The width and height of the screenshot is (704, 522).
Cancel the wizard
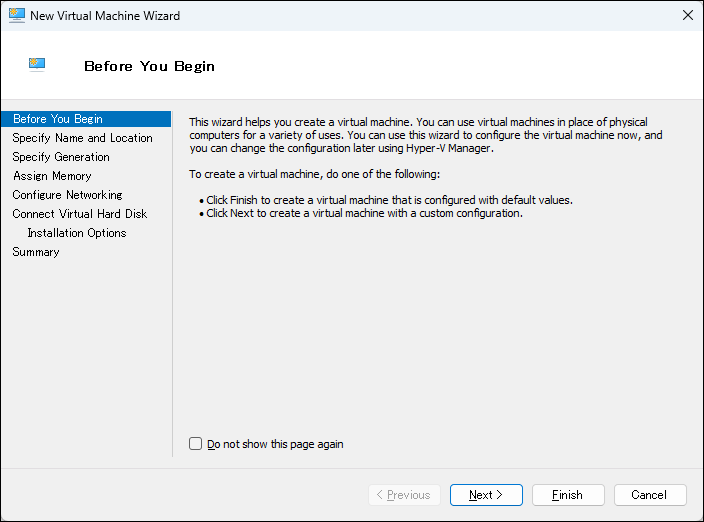(648, 495)
